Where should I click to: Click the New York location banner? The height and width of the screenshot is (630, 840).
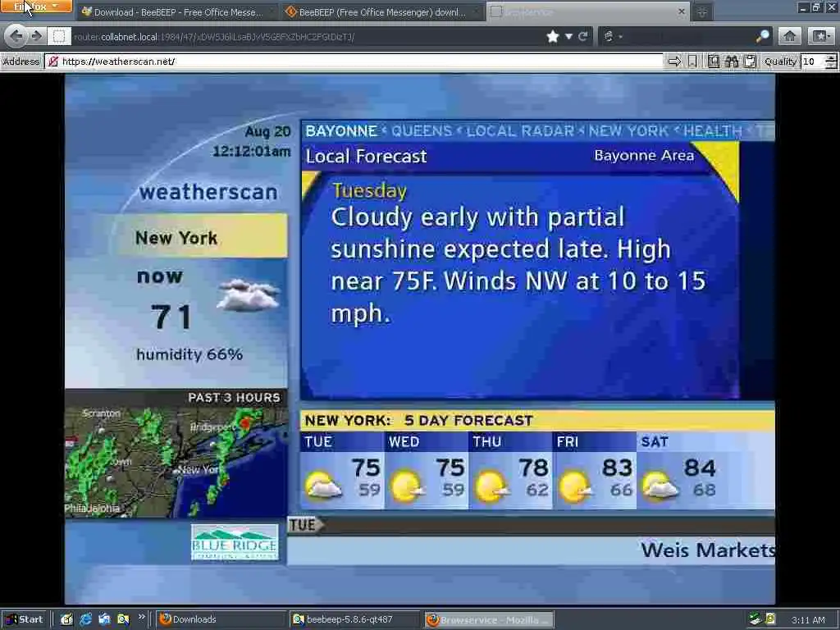(x=199, y=236)
